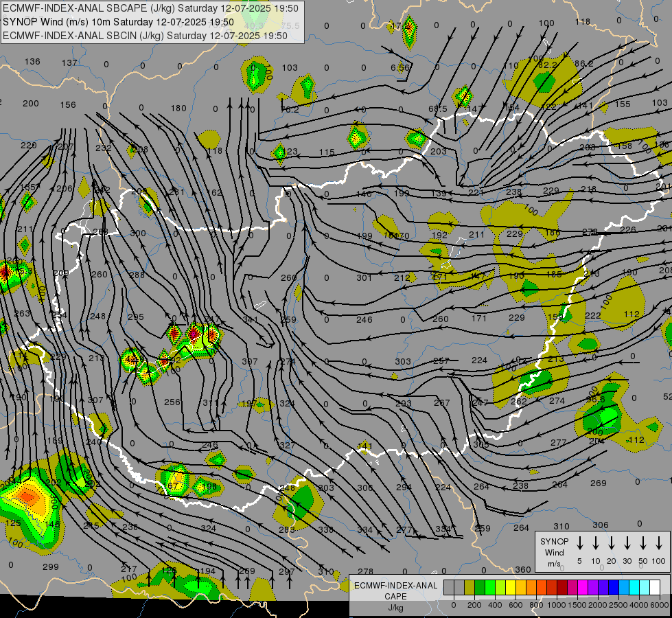Image resolution: width=672 pixels, height=618 pixels.
Task: Click the wind legend arrow labeled 30
Action: [x=627, y=543]
